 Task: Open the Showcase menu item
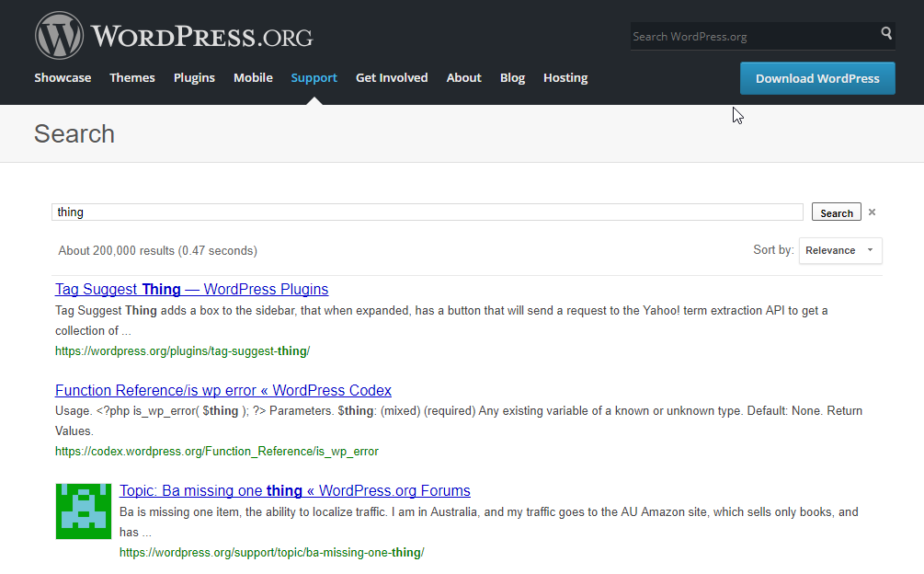point(63,78)
